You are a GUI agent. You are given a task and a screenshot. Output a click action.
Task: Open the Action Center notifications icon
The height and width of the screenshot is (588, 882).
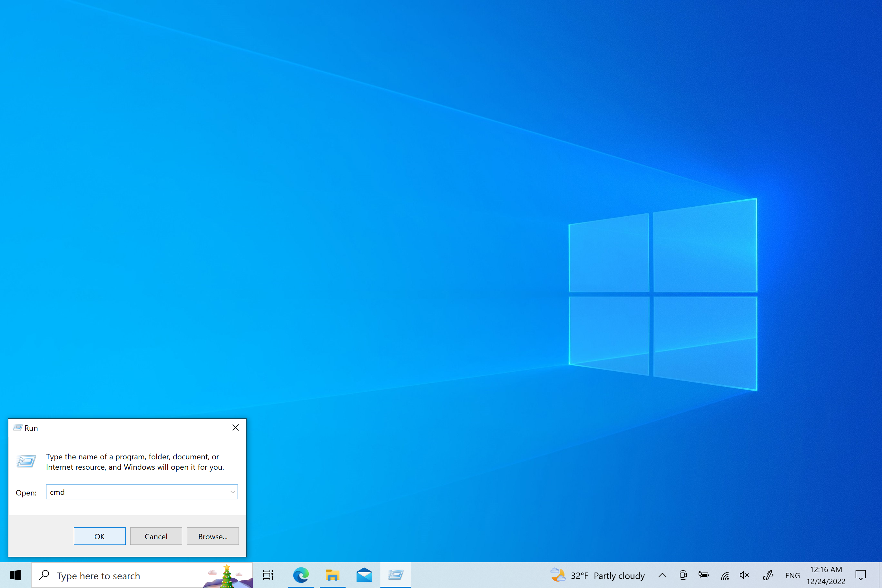pyautogui.click(x=860, y=575)
